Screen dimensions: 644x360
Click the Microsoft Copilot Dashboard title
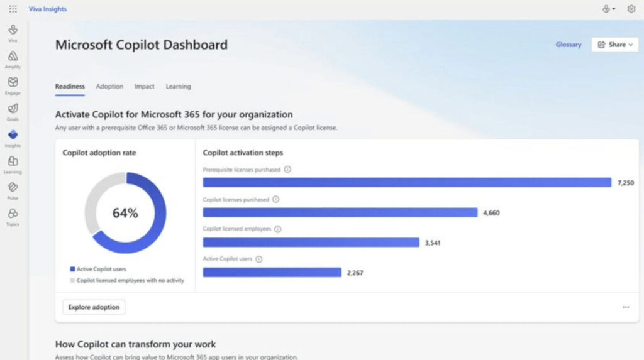(142, 45)
